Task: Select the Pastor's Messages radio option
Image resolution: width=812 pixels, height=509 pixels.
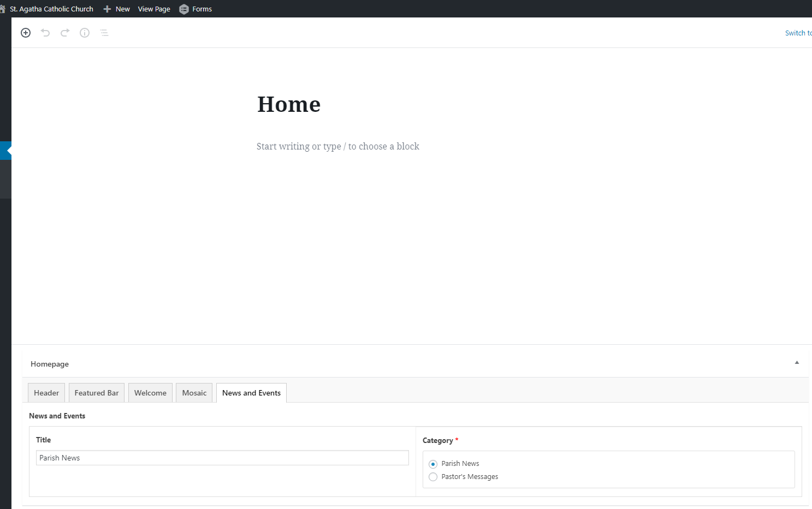Action: [x=433, y=477]
